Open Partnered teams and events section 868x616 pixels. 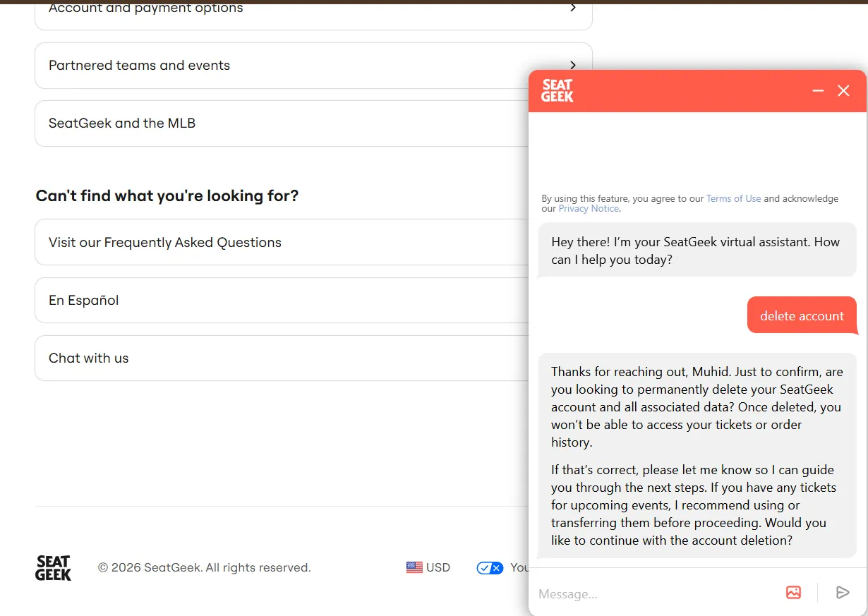(313, 66)
